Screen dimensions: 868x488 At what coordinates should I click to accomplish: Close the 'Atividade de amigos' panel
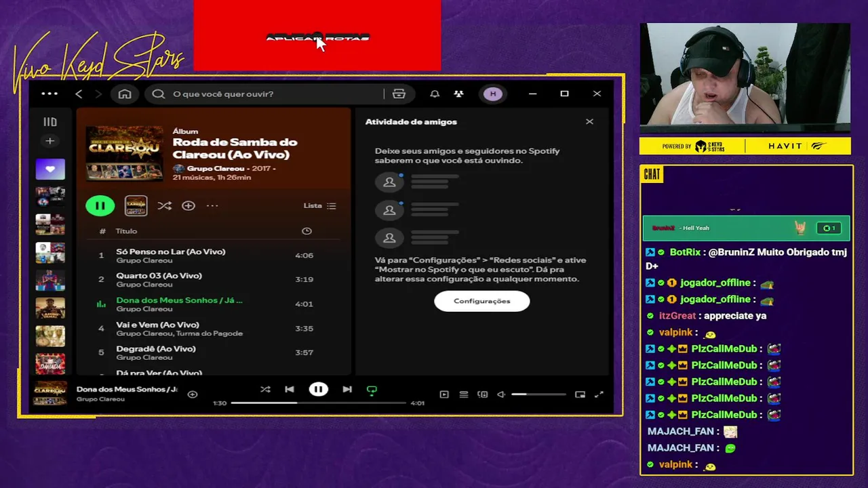click(589, 122)
